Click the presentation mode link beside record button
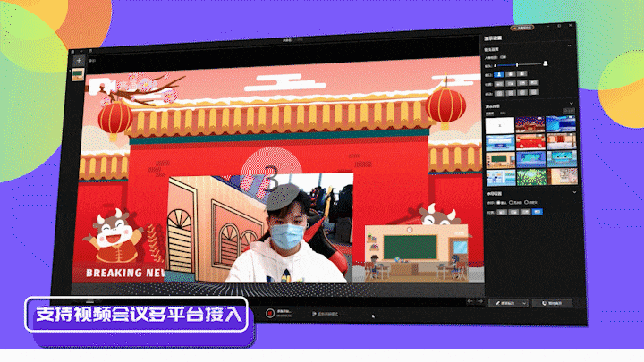The width and height of the screenshot is (644, 362). 325,314
